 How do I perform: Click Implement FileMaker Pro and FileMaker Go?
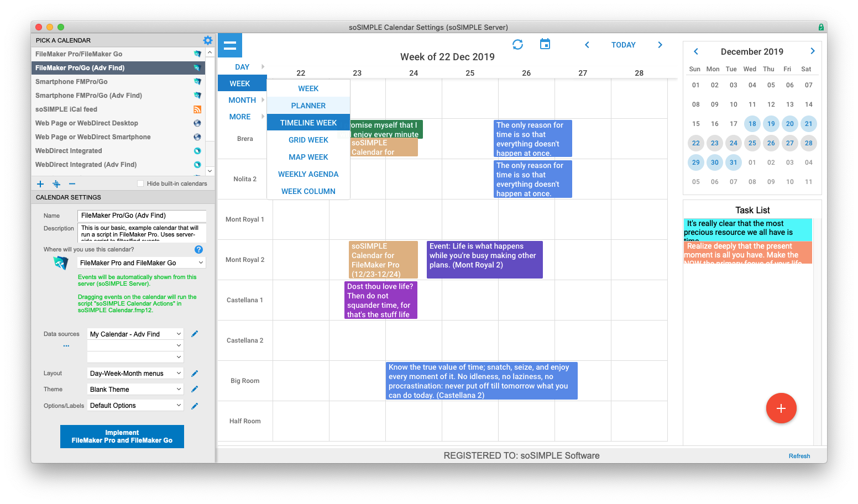[122, 437]
